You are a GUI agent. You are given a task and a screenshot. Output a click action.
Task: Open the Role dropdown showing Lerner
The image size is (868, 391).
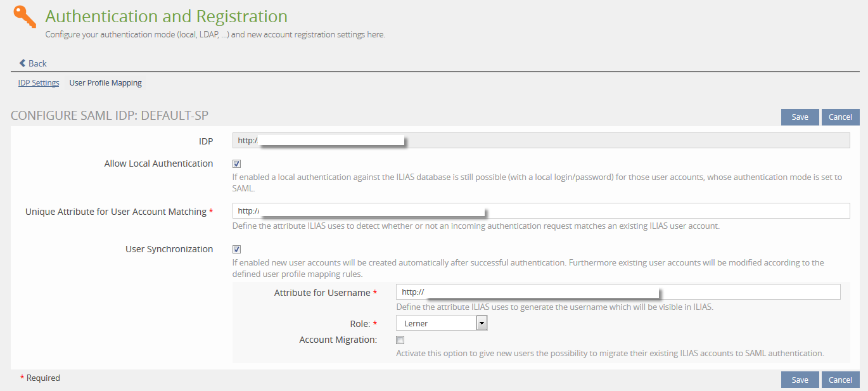pyautogui.click(x=436, y=324)
